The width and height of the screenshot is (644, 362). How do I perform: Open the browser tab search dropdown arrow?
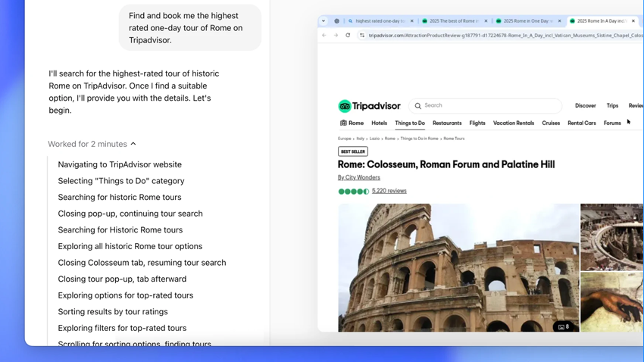click(324, 21)
